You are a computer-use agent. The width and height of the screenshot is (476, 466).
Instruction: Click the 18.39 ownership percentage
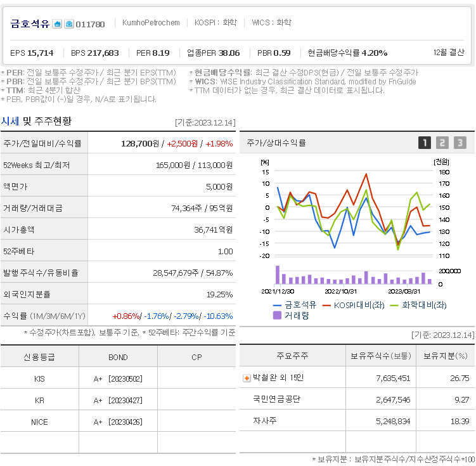coord(460,422)
